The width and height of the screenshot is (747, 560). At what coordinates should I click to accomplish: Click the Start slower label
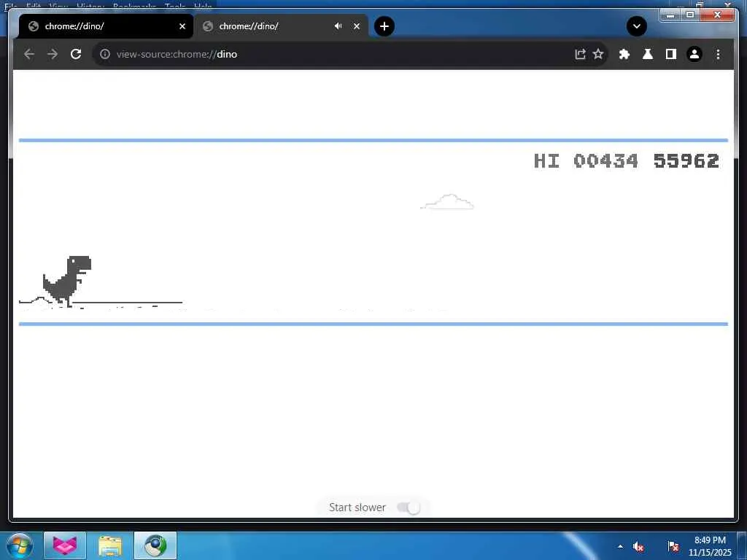point(357,507)
